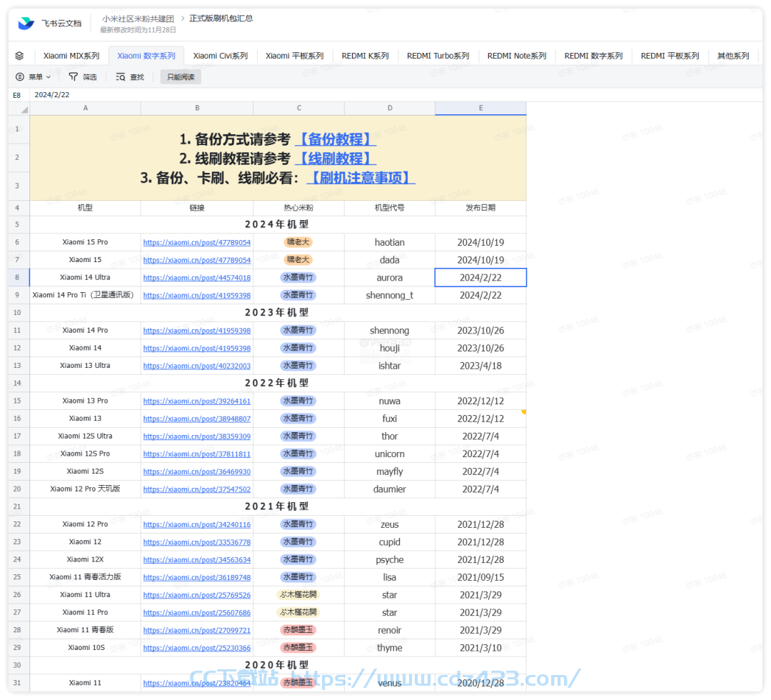Open the 菜单 menu dropdown
The height and width of the screenshot is (700, 771).
click(x=34, y=76)
